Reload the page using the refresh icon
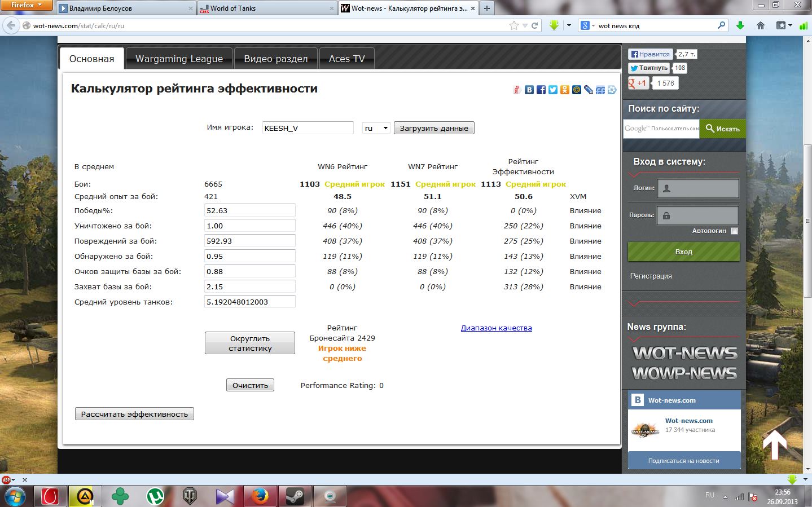The width and height of the screenshot is (812, 507). tap(534, 25)
